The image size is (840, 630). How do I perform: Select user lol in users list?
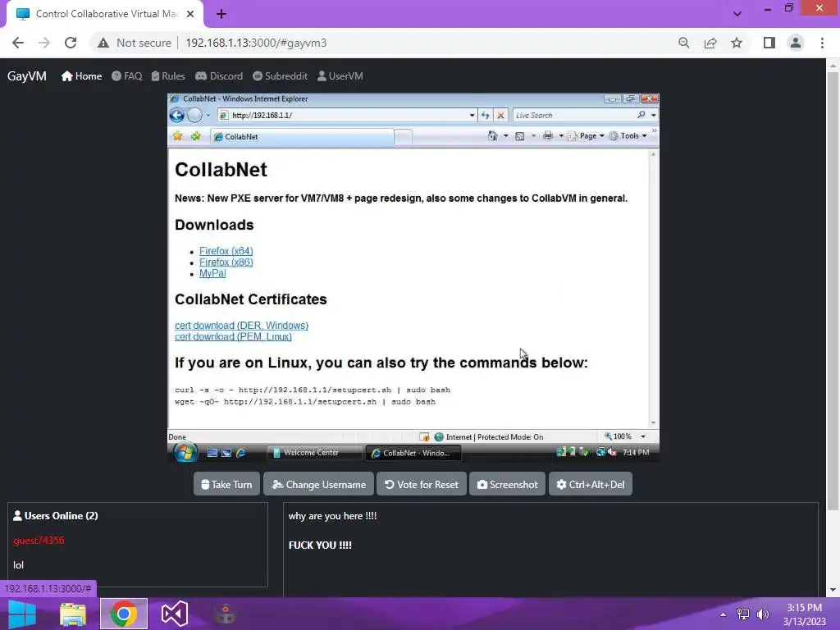tap(19, 565)
